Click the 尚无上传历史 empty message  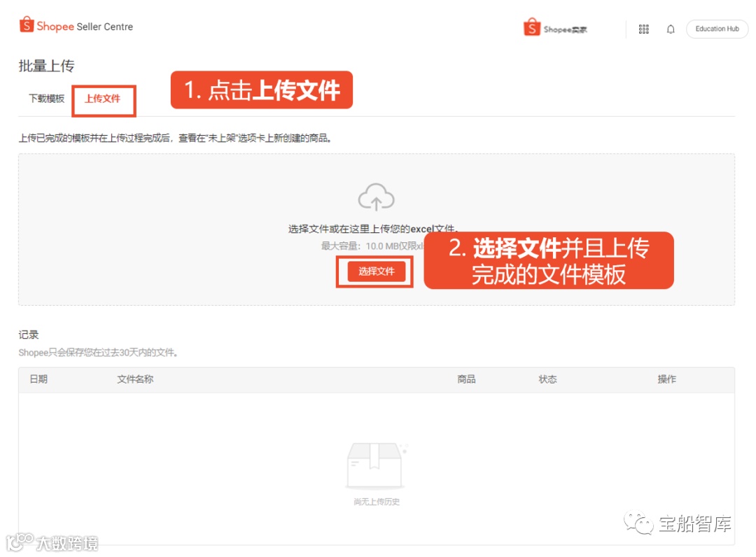[377, 502]
